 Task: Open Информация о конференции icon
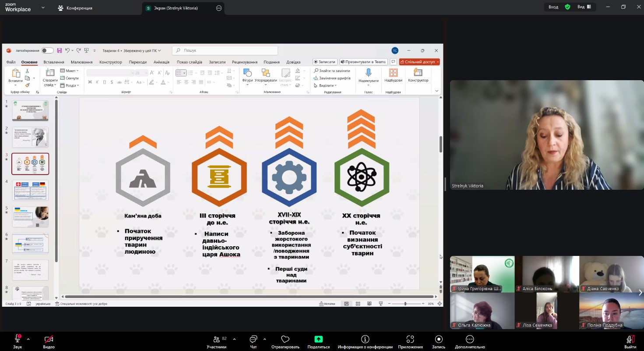[x=365, y=339]
